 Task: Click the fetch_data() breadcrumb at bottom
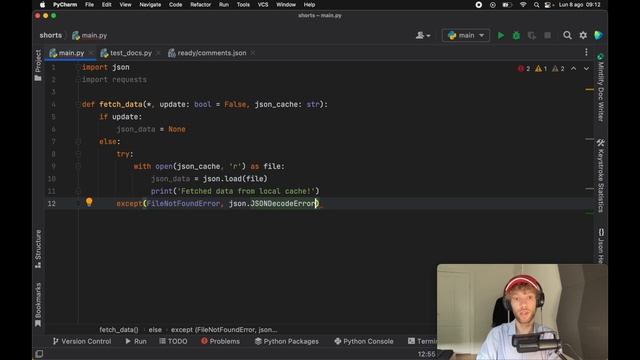tap(118, 330)
